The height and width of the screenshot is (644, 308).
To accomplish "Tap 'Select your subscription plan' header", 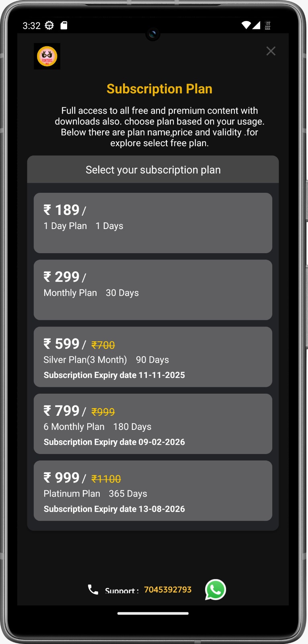I will [153, 170].
